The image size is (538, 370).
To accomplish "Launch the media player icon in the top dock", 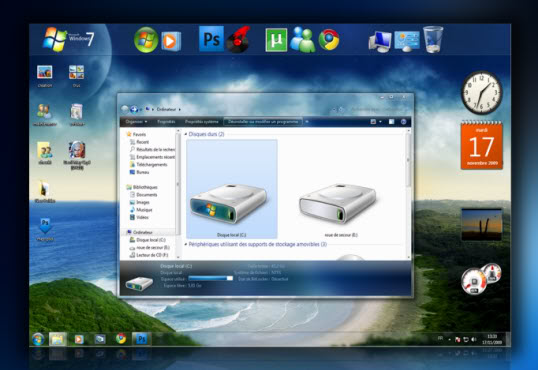I will pos(171,41).
